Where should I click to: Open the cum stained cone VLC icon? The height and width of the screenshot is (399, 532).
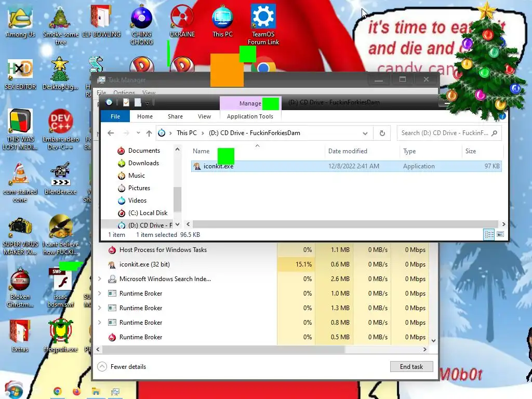tap(20, 183)
